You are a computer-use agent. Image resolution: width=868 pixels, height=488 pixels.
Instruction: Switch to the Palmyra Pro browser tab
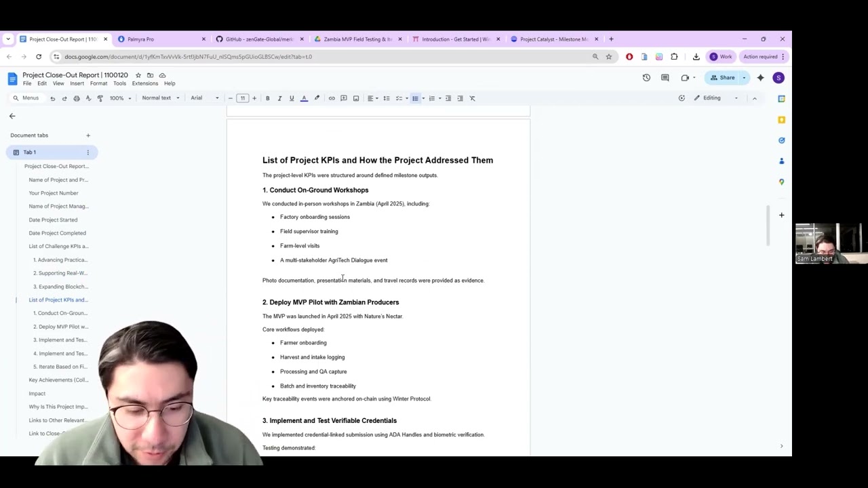tap(161, 39)
